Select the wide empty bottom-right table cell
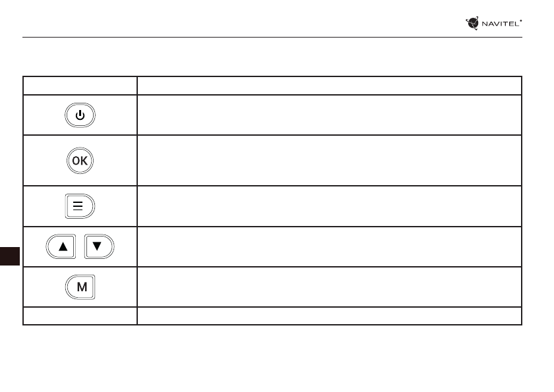Screen dimensions: 554x392 tap(329, 316)
